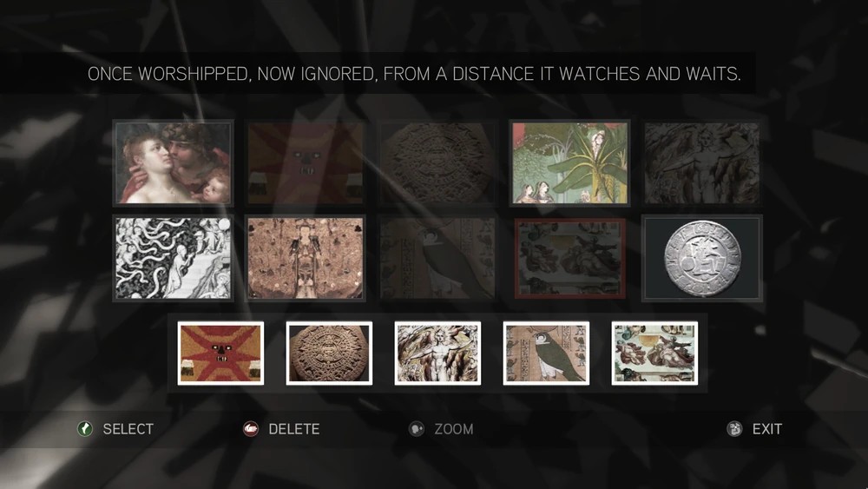The image size is (868, 489).
Task: Remove the red sun-face textile from the tray
Action: point(220,354)
